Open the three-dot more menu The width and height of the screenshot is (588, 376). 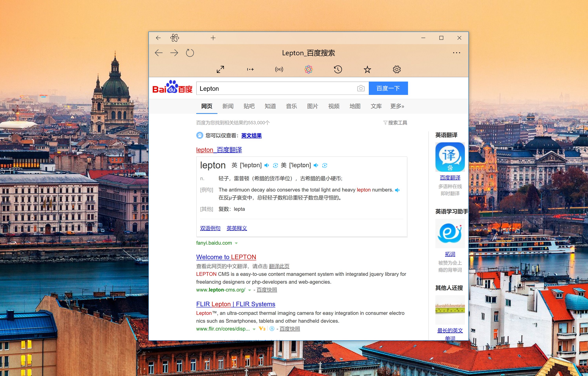(456, 53)
